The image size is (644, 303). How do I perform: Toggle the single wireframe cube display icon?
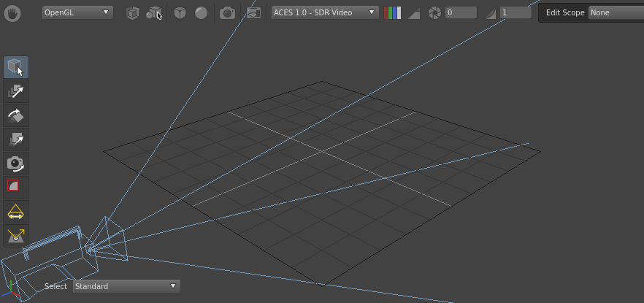click(131, 12)
